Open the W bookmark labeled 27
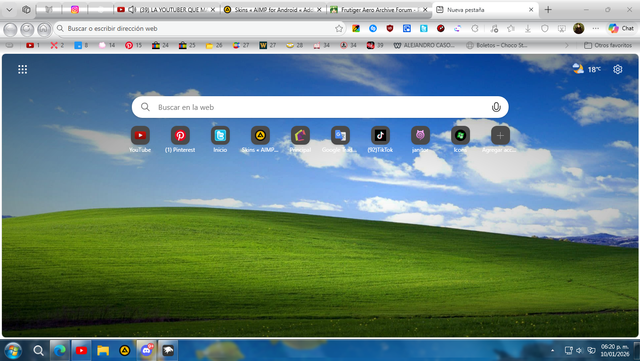Viewport: 640px width, 361px height. [268, 45]
